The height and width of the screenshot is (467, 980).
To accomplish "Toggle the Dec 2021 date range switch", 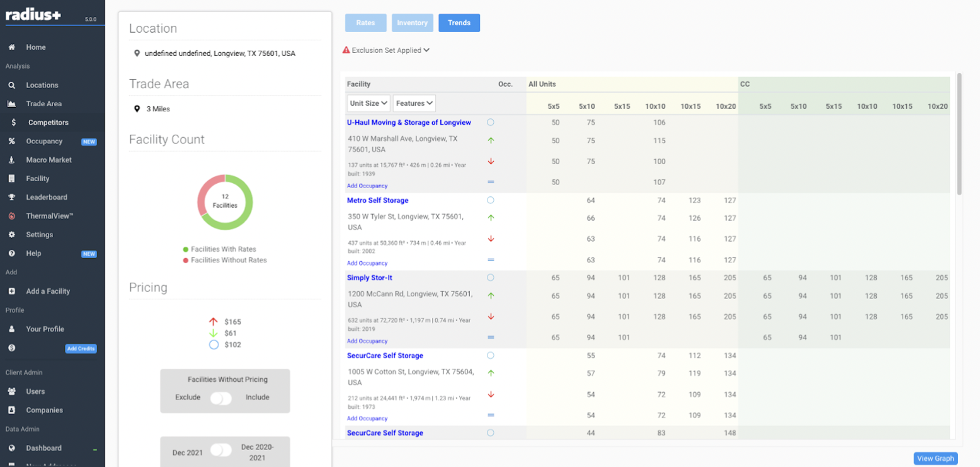I will click(x=221, y=451).
